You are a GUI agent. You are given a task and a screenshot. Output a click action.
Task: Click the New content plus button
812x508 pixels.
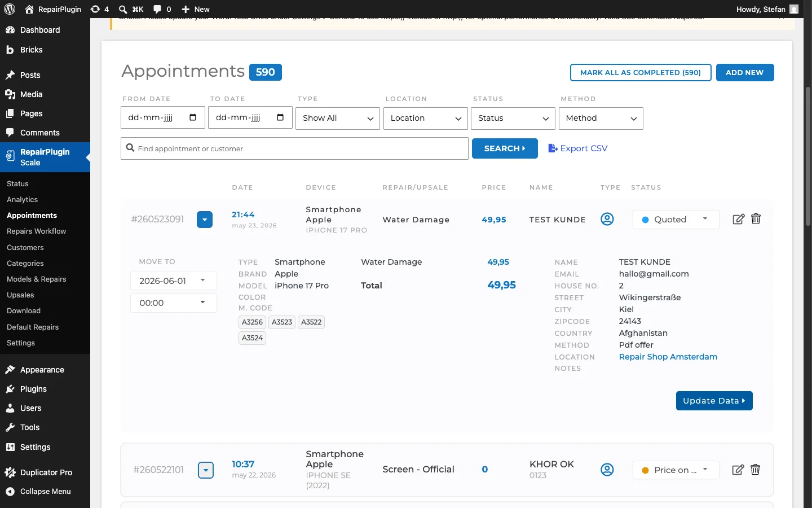(x=186, y=9)
